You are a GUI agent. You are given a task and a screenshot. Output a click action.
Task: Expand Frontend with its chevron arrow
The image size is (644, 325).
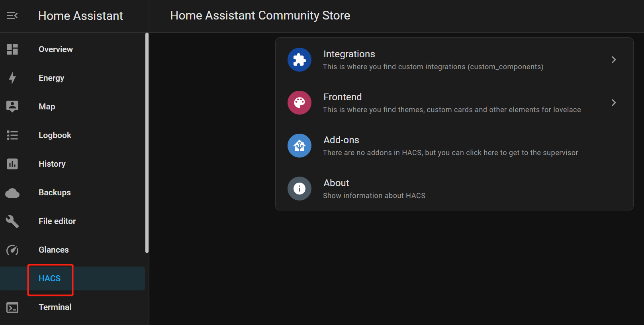pos(614,103)
